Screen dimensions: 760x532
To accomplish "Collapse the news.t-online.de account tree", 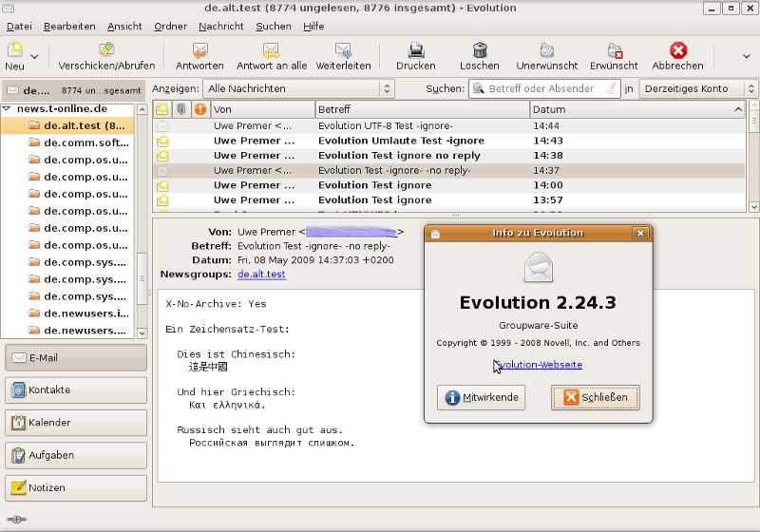I will click(8, 109).
